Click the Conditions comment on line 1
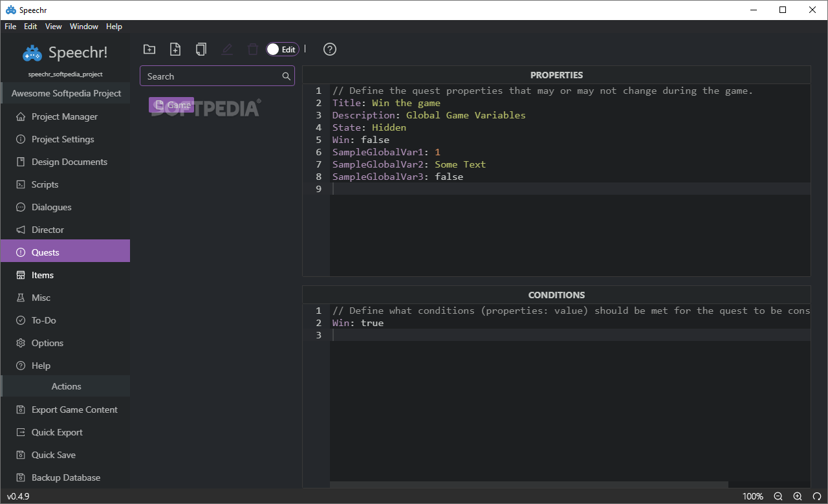The image size is (828, 504). coord(571,311)
